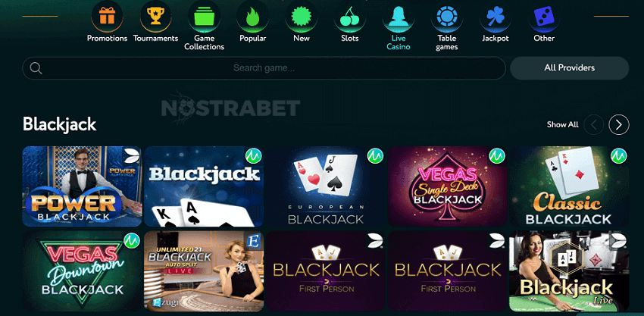
Task: Select the Slots cherries icon
Action: (x=349, y=17)
